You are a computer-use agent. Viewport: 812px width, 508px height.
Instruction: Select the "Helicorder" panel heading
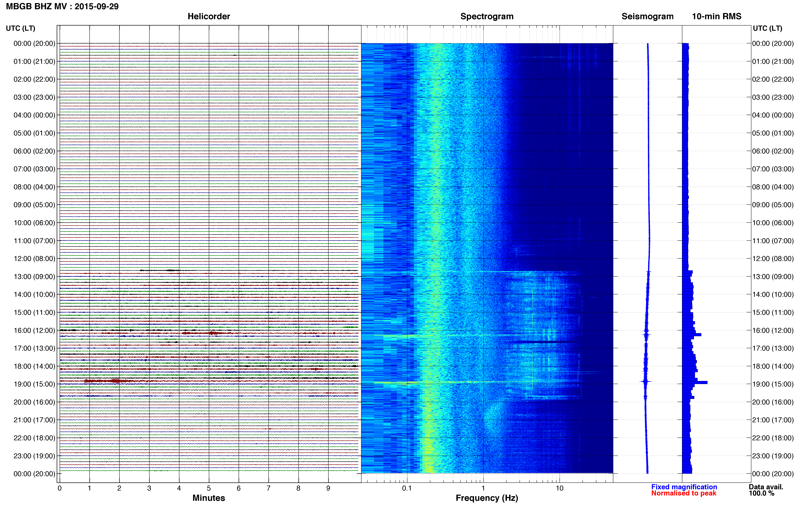[x=209, y=16]
